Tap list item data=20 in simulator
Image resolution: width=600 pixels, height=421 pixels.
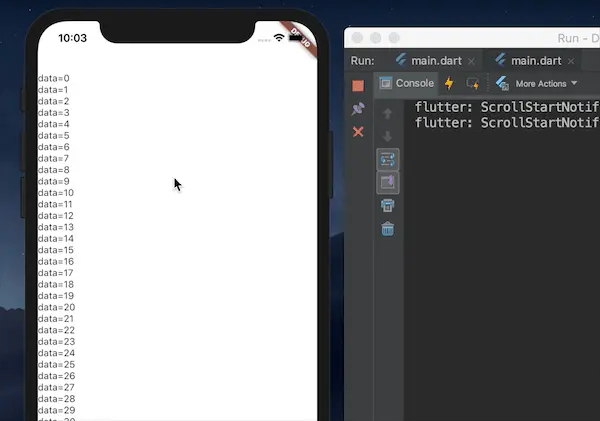pos(57,307)
